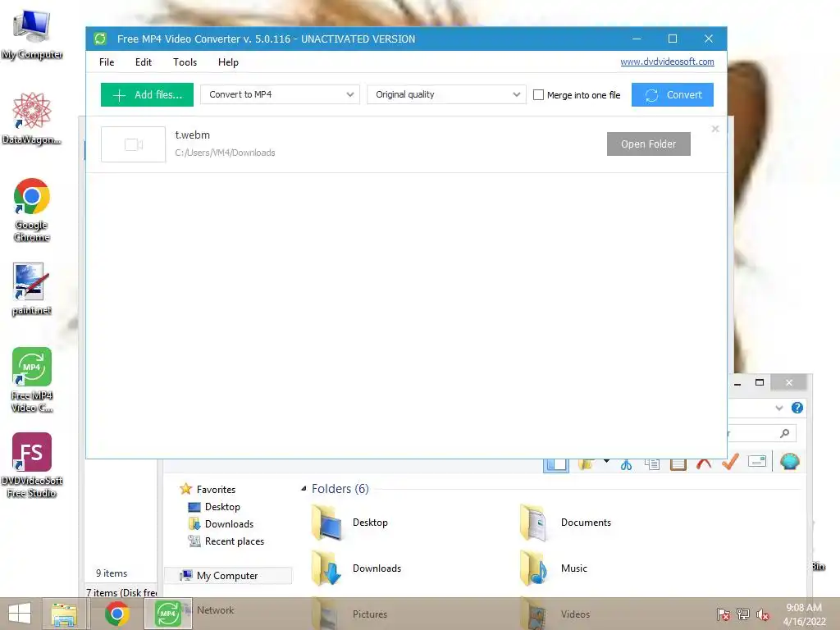This screenshot has height=630, width=840.
Task: Click the orange checkmark icon in the Explorer toolbar
Action: (730, 462)
